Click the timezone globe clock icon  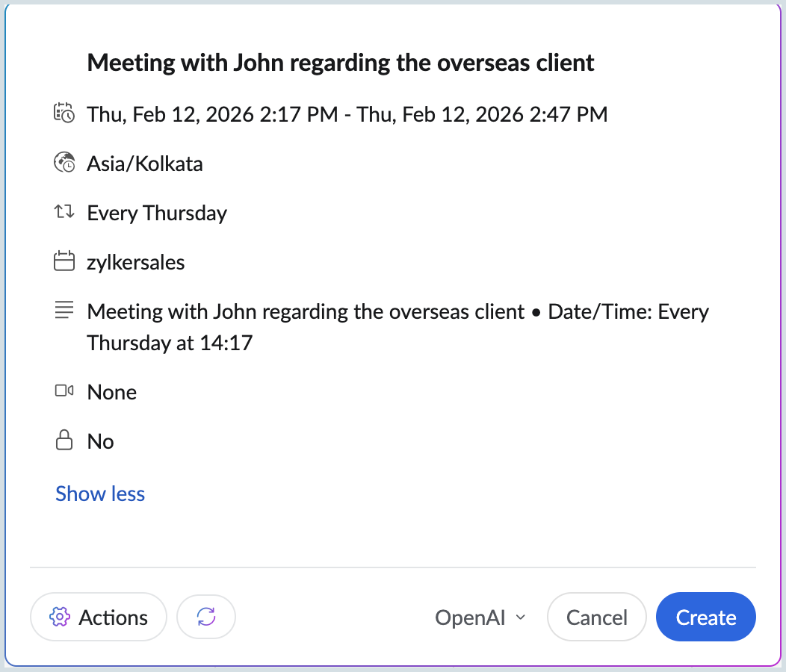coord(65,163)
